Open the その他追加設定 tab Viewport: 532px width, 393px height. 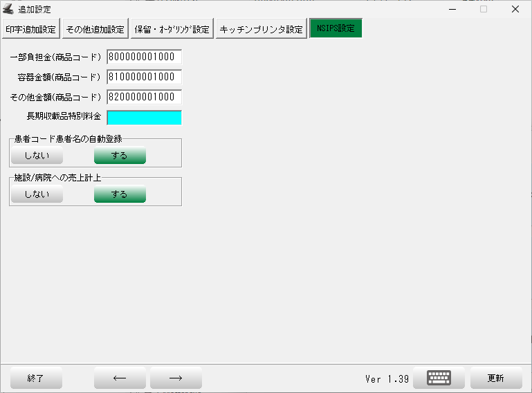95,29
